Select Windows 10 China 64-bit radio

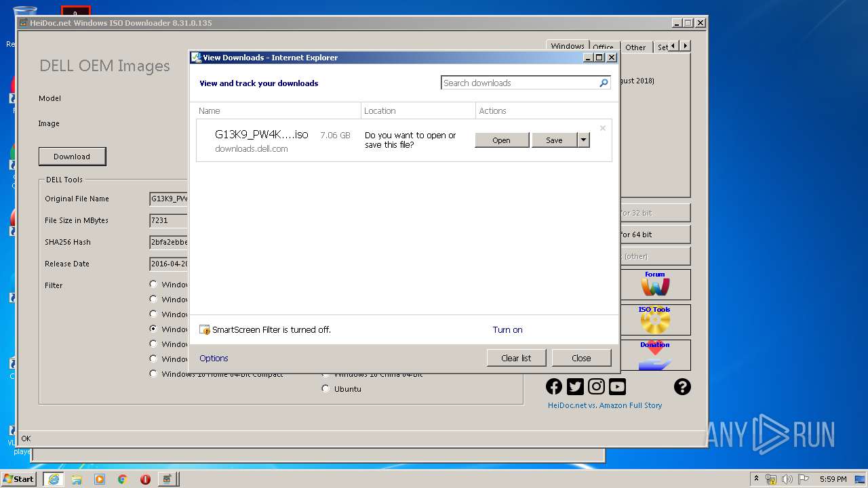pyautogui.click(x=325, y=374)
